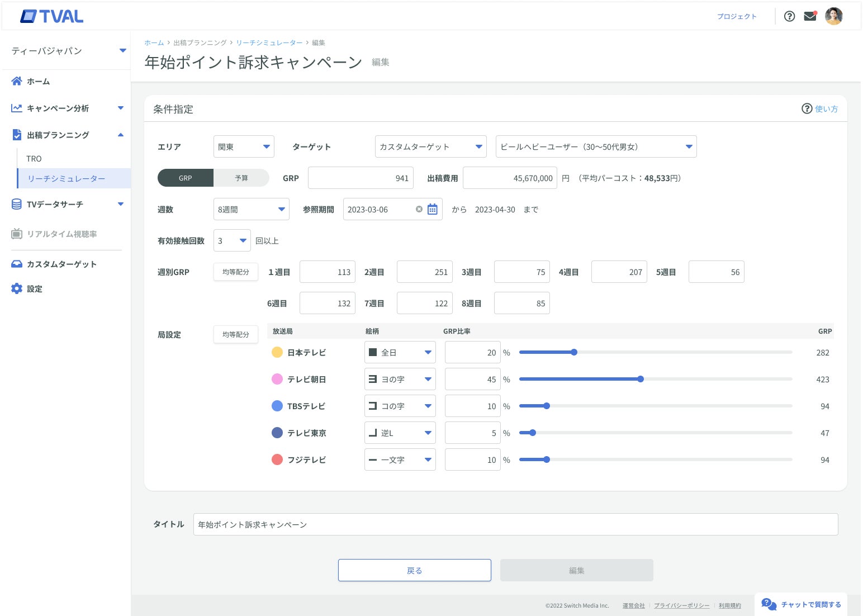Open the calendar date picker icon
Image resolution: width=863 pixels, height=616 pixels.
pos(432,209)
